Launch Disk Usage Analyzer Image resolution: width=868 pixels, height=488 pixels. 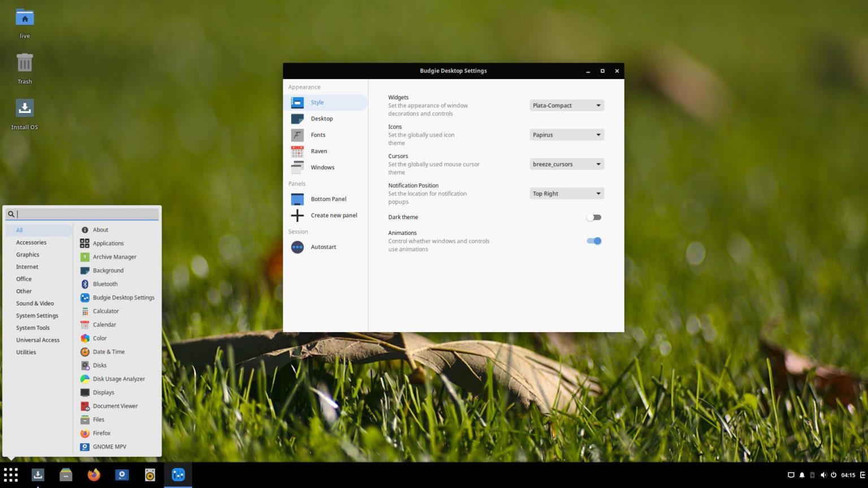119,378
